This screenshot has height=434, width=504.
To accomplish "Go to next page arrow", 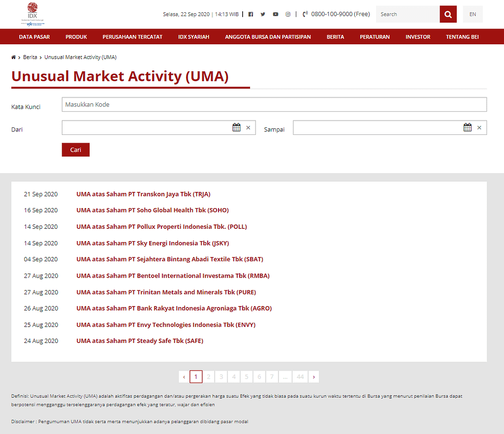I will (314, 377).
